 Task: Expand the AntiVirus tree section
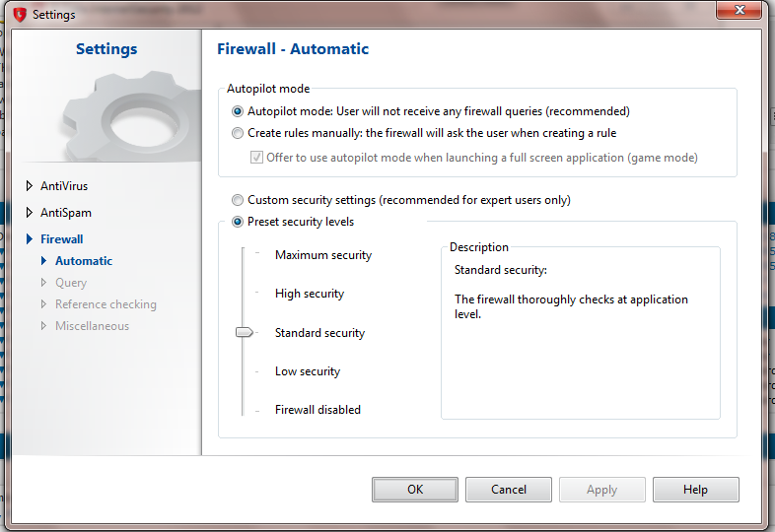pyautogui.click(x=29, y=186)
